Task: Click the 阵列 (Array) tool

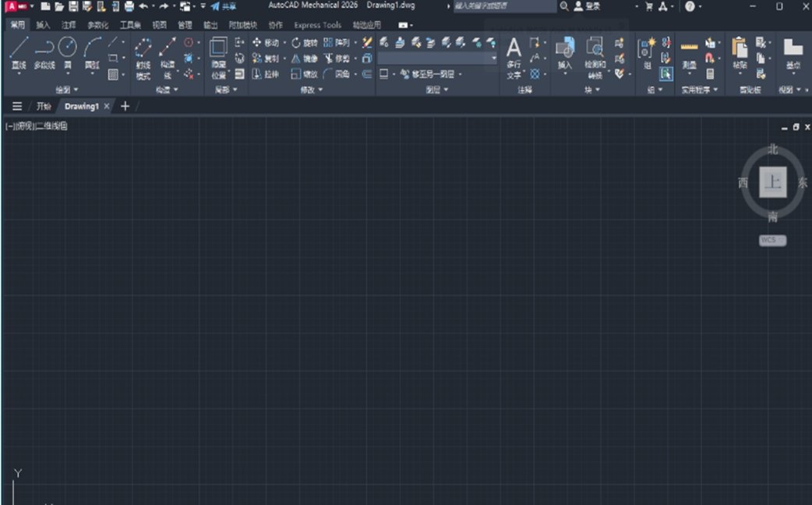Action: coord(337,42)
